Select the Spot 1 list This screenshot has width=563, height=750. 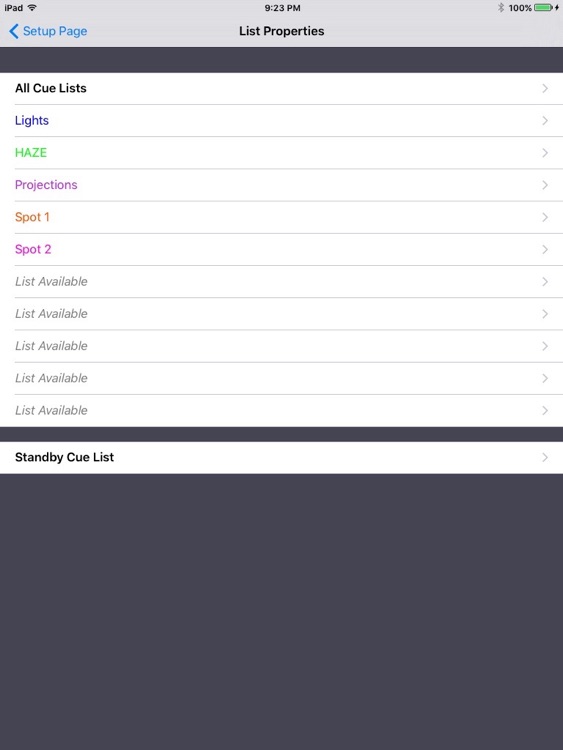pyautogui.click(x=281, y=217)
